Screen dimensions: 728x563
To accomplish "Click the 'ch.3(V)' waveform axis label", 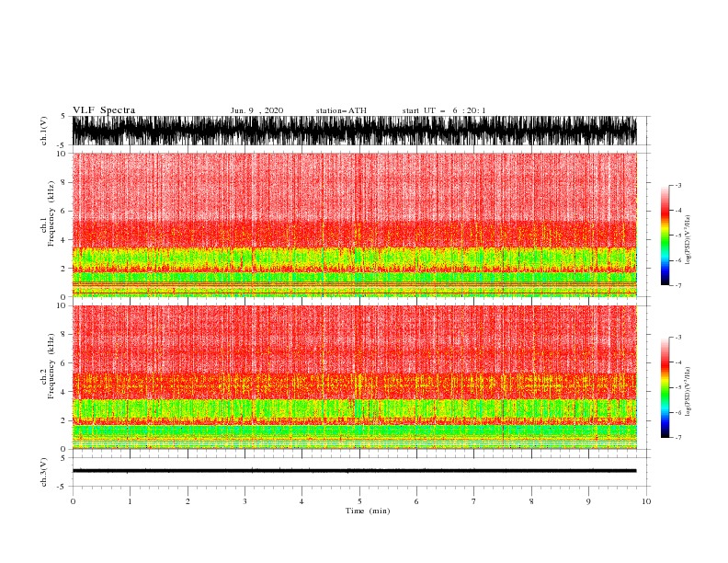I will click(x=44, y=472).
